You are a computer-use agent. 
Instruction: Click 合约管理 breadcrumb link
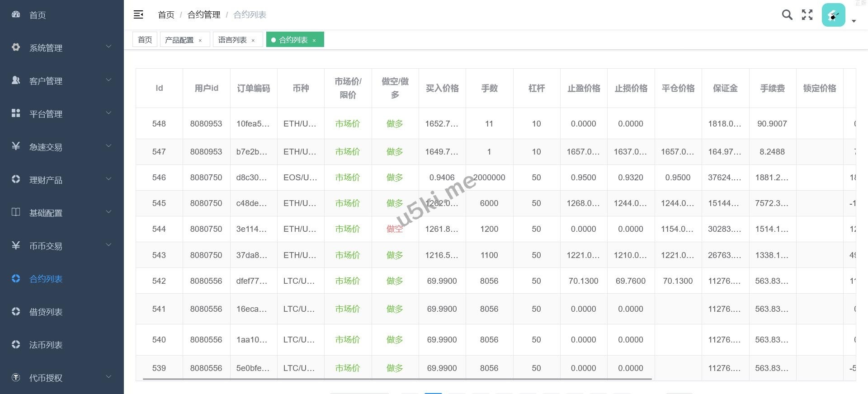coord(204,15)
